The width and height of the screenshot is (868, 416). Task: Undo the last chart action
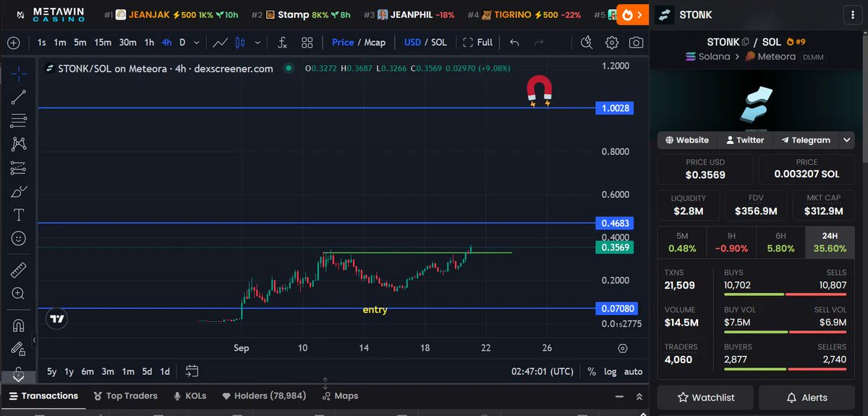514,43
